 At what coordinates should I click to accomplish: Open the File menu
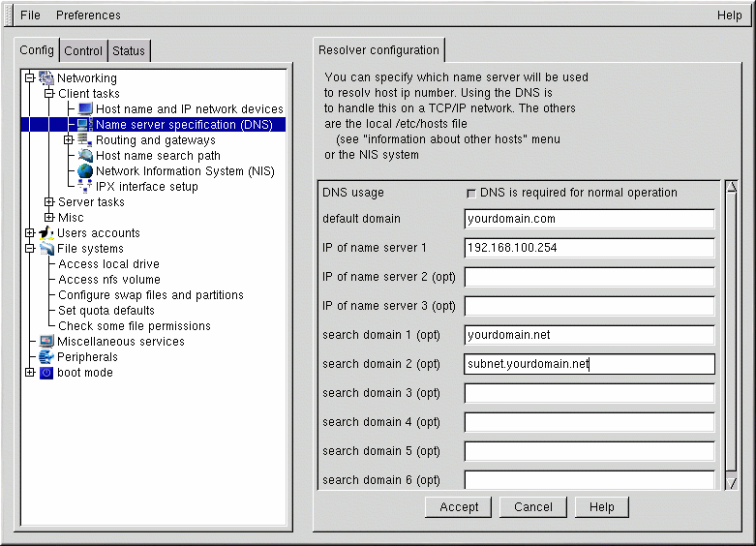click(30, 15)
